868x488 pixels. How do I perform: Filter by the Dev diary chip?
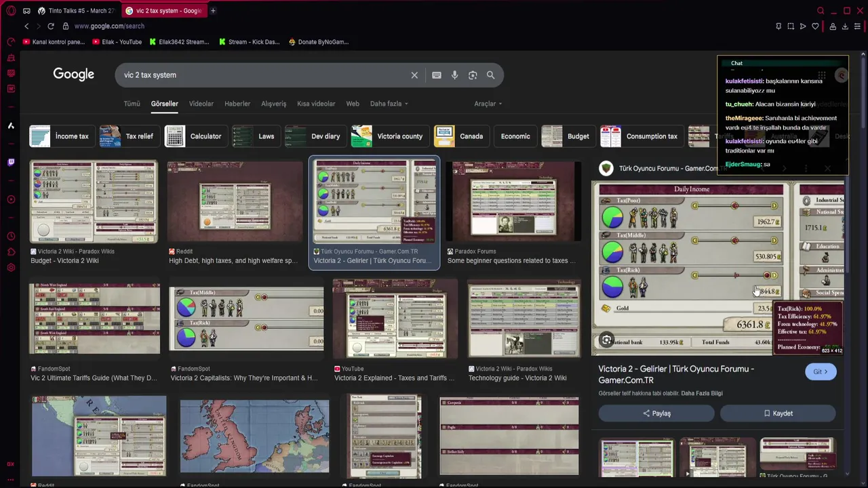pos(315,136)
